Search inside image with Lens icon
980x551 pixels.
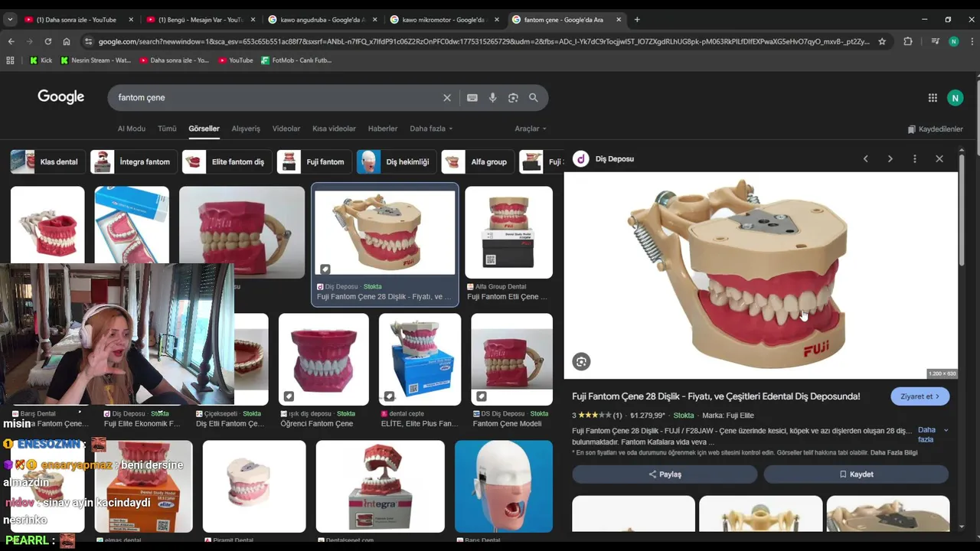pos(581,362)
